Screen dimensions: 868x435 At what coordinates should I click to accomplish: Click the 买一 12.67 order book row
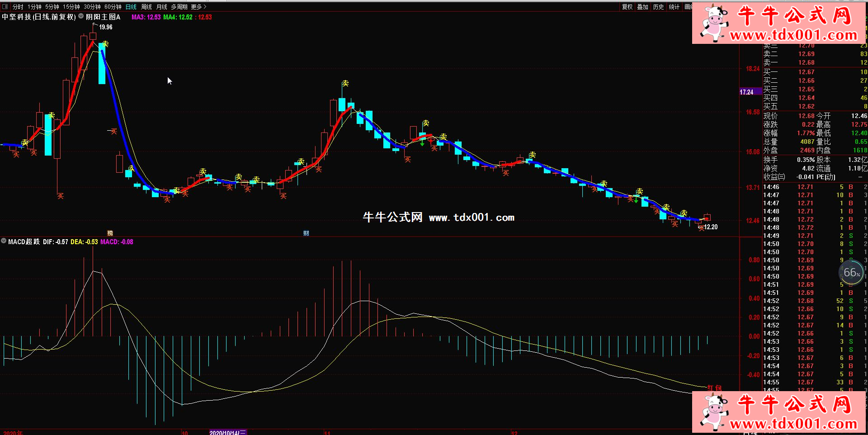(815, 72)
